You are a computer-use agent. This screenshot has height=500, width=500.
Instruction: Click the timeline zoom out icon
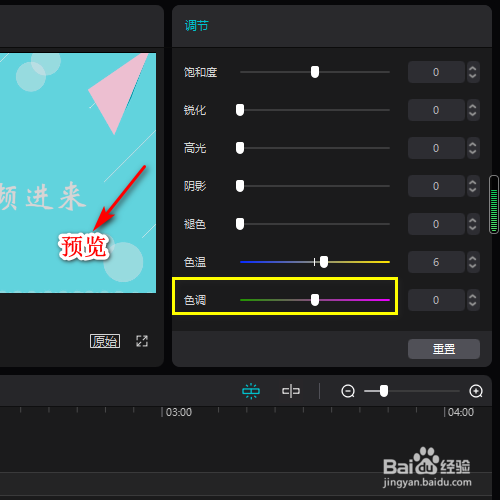348,391
